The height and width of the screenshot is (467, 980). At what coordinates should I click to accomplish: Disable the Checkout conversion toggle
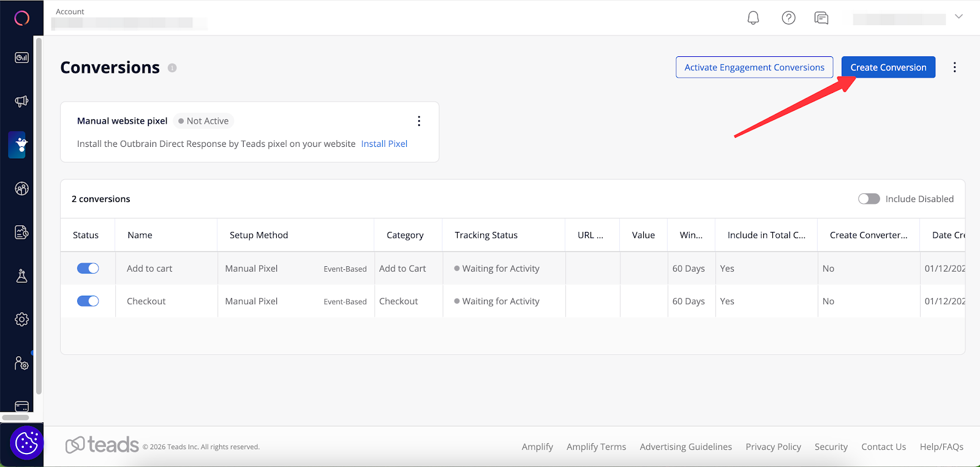click(x=88, y=301)
